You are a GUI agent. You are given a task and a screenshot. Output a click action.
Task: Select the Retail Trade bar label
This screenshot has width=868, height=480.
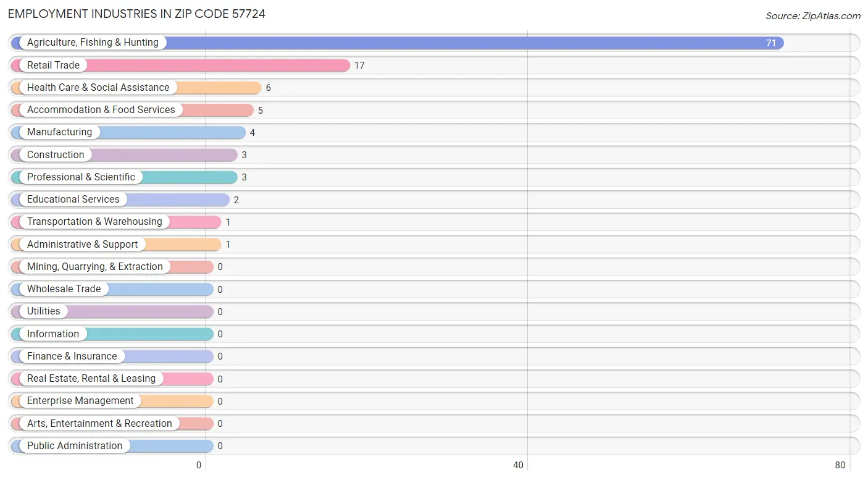53,65
